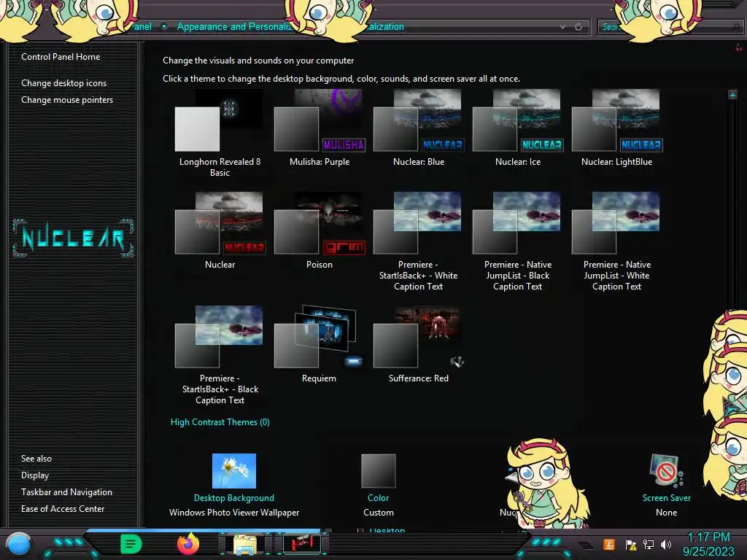The height and width of the screenshot is (560, 747).
Task: Select the Requiem theme
Action: (320, 345)
